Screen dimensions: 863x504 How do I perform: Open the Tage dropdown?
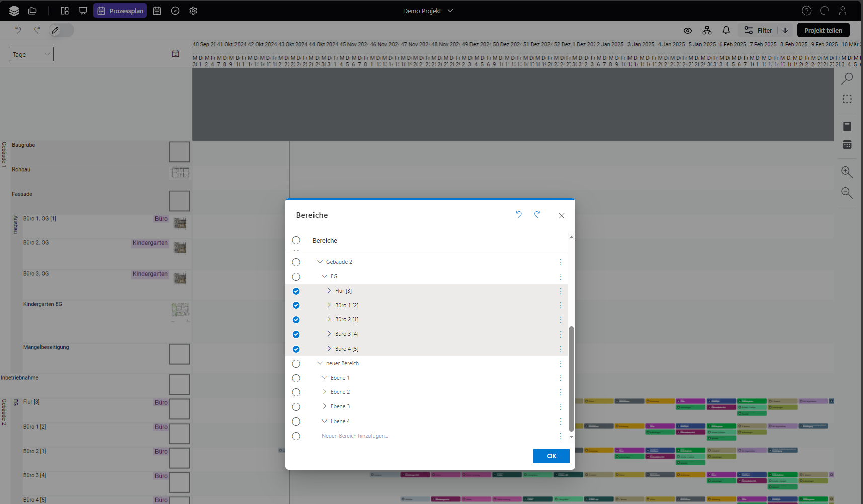(x=31, y=54)
